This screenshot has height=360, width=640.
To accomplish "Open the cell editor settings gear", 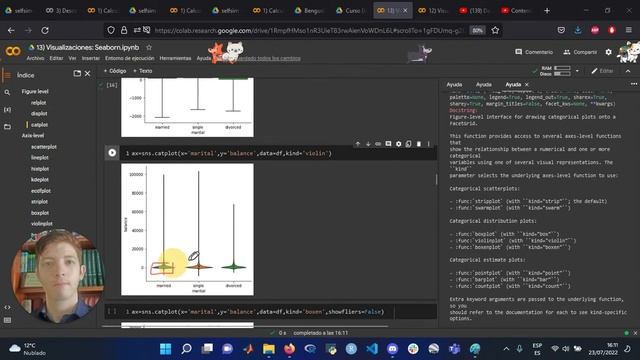I will [398, 144].
